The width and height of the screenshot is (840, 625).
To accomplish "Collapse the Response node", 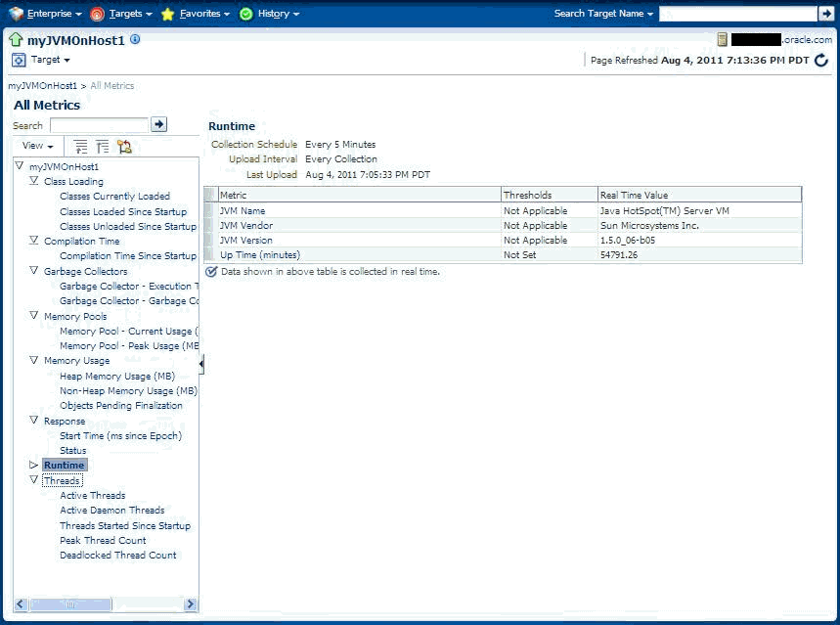I will pos(34,420).
